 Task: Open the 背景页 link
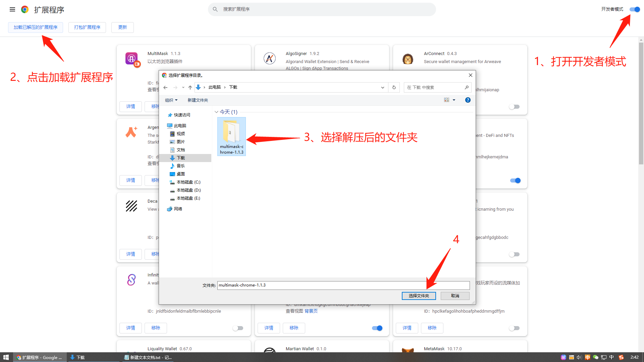311,311
